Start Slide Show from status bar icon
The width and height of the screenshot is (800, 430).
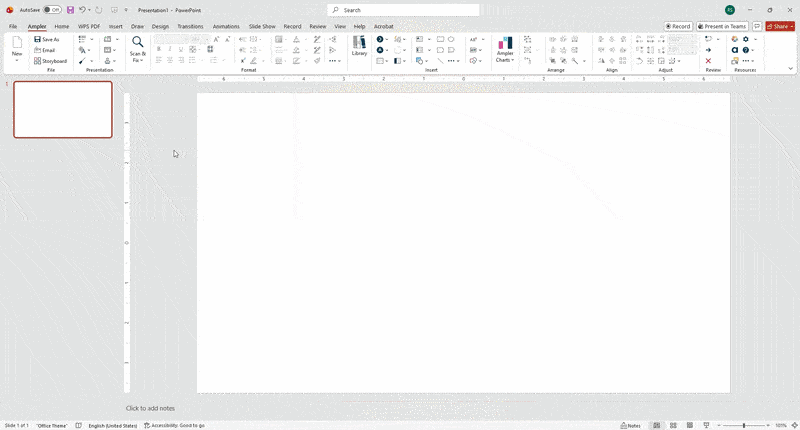click(x=706, y=425)
